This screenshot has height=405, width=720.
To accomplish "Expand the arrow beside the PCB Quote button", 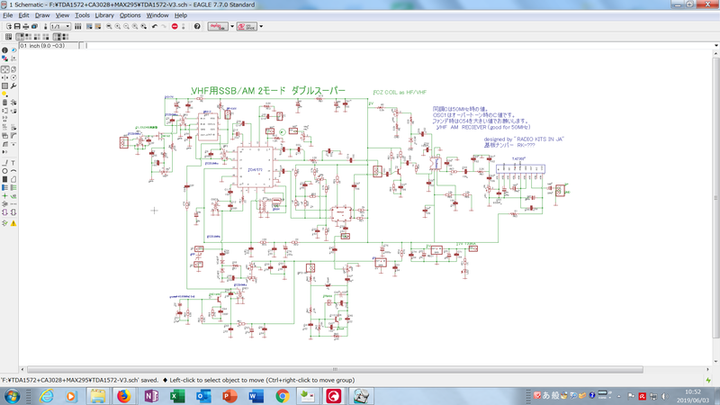I will [x=261, y=27].
